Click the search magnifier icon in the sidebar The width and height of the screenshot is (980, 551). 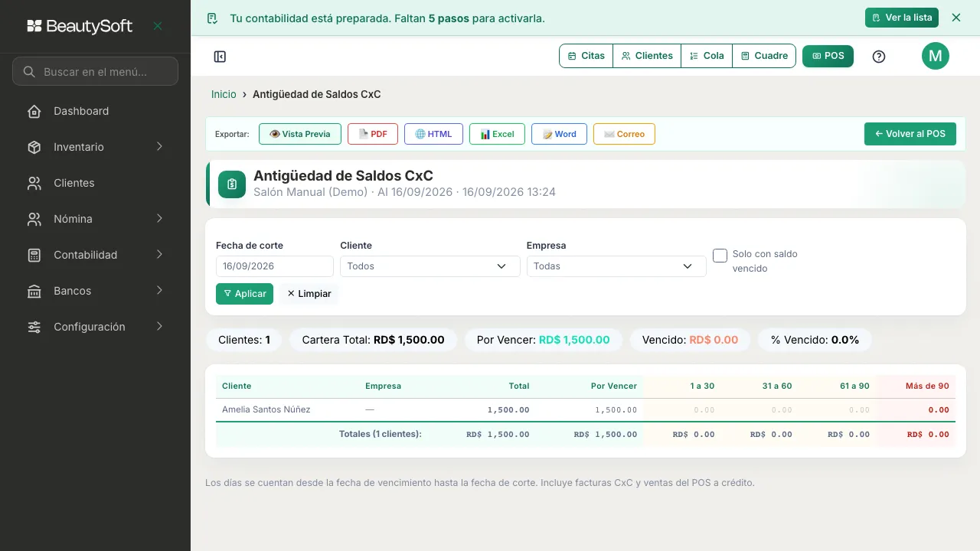29,72
